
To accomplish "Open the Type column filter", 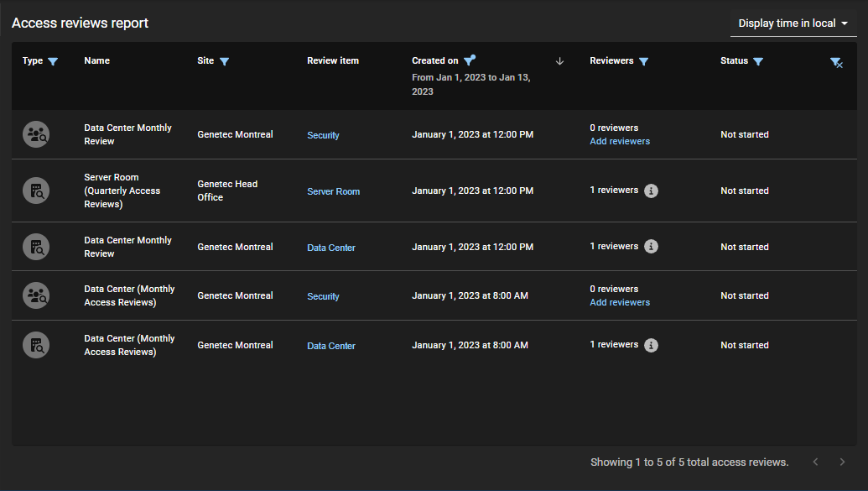I will (53, 61).
